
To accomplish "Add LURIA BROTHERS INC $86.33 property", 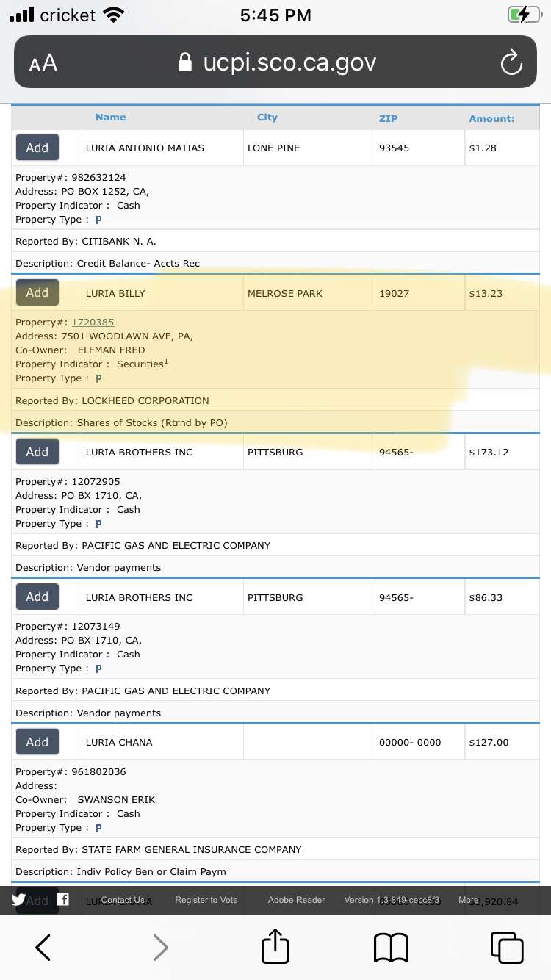I will (37, 597).
